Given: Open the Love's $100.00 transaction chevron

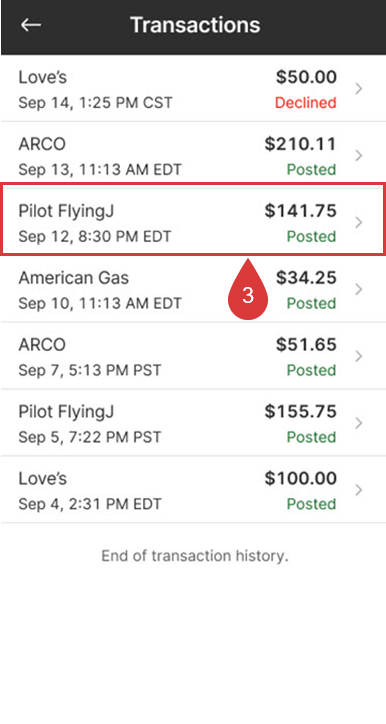Looking at the screenshot, I should tap(359, 490).
